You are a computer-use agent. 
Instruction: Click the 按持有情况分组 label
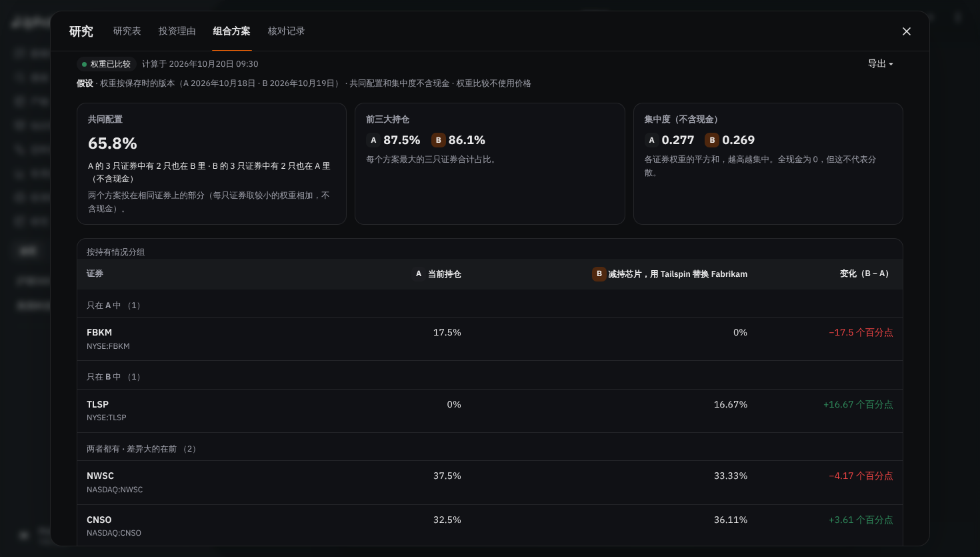[x=115, y=252]
